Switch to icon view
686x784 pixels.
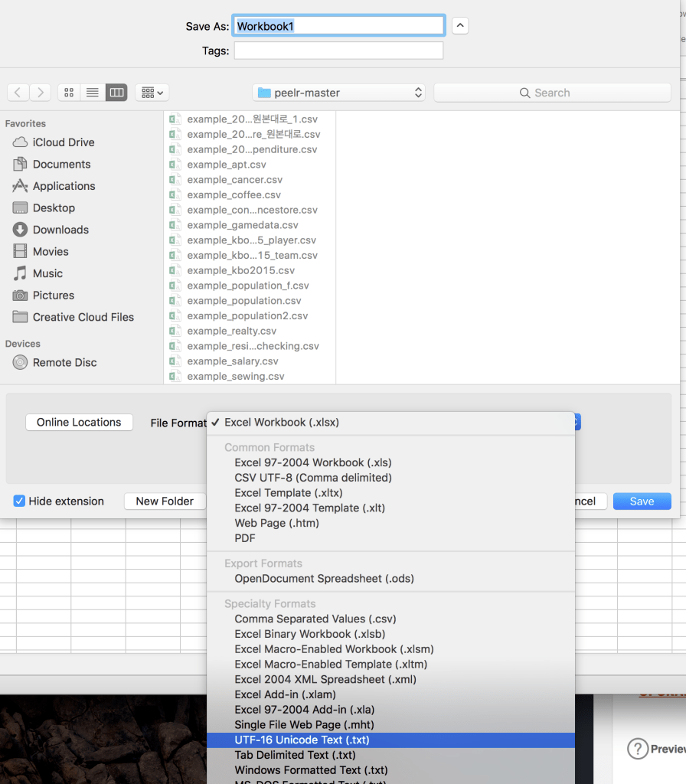69,93
